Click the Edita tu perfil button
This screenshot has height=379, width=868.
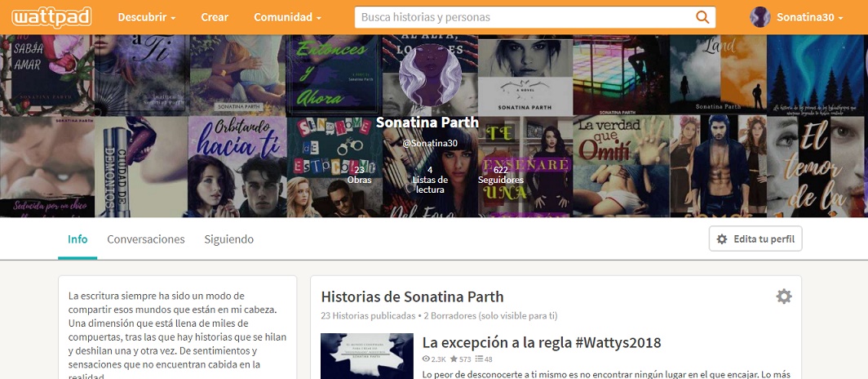(x=755, y=239)
